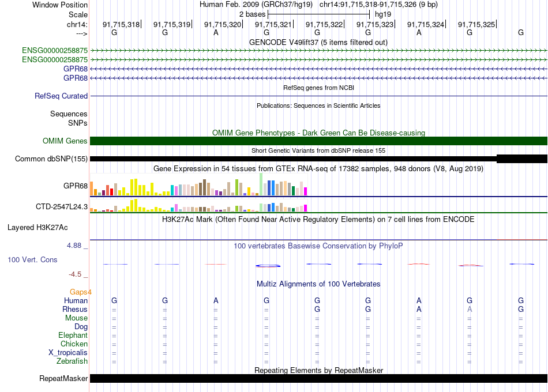
Task: Click the 4.88 PhyloP upper scale value
Action: pyautogui.click(x=74, y=246)
